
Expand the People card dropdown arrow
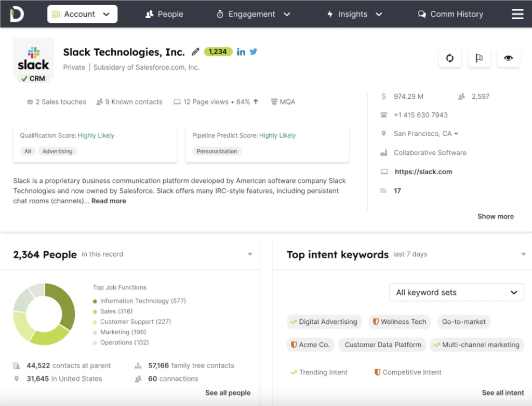pyautogui.click(x=250, y=254)
